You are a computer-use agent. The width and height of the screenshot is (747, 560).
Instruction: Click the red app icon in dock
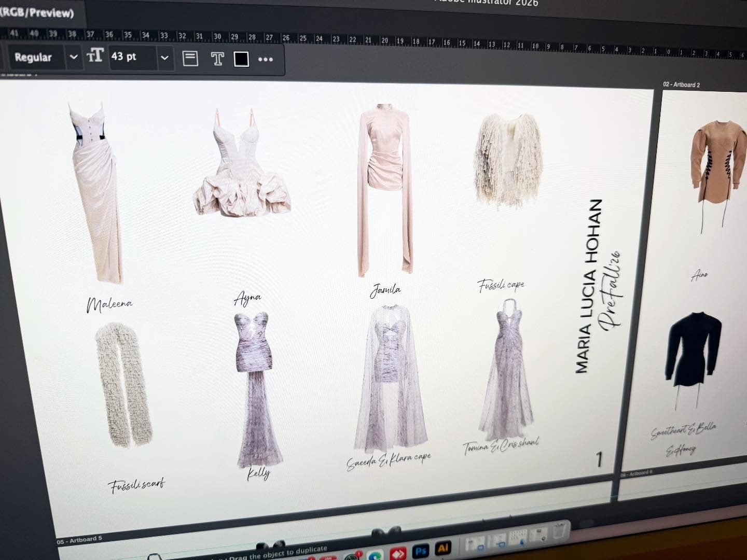coord(398,553)
